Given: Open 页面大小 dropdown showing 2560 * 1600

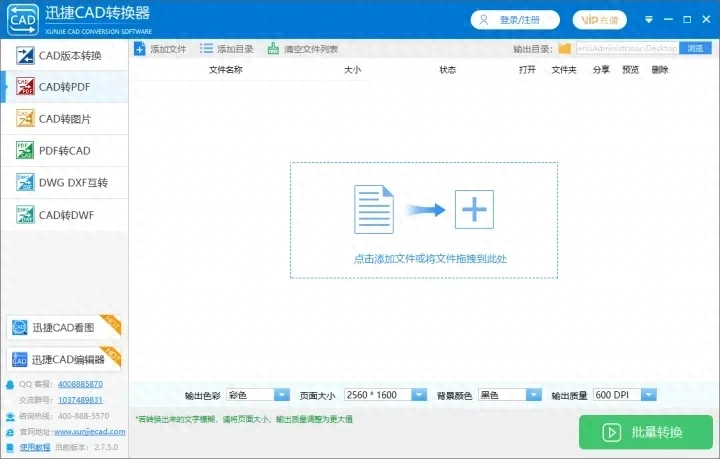Looking at the screenshot, I should click(x=385, y=395).
